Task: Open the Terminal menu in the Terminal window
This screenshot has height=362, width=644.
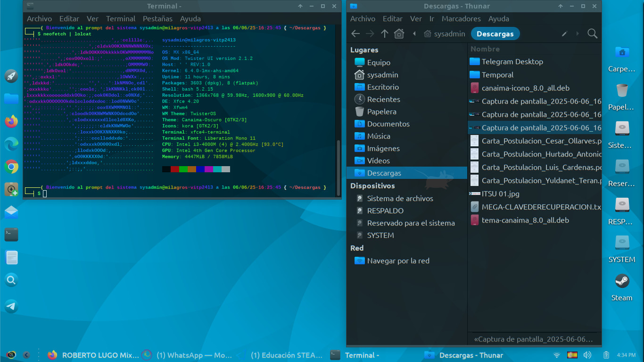Action: (x=121, y=19)
